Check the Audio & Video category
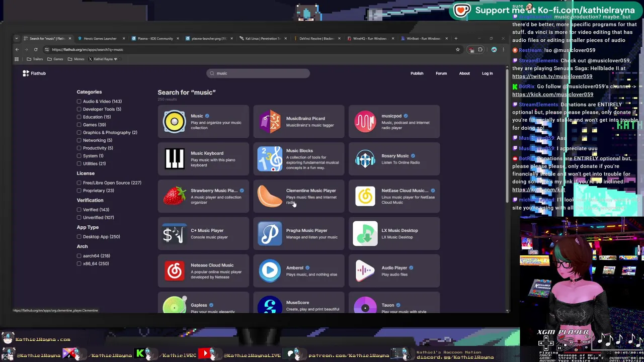Viewport: 644px width, 362px height. click(x=79, y=101)
